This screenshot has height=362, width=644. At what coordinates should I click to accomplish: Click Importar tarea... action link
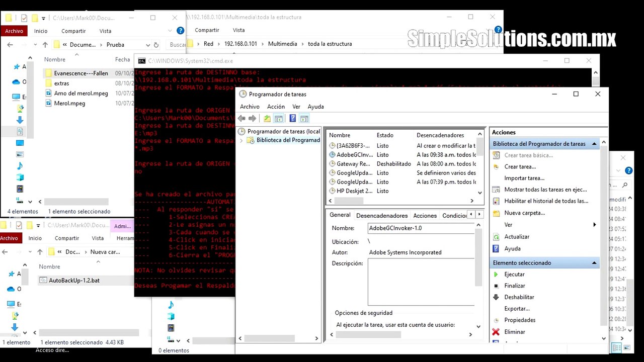click(x=524, y=178)
